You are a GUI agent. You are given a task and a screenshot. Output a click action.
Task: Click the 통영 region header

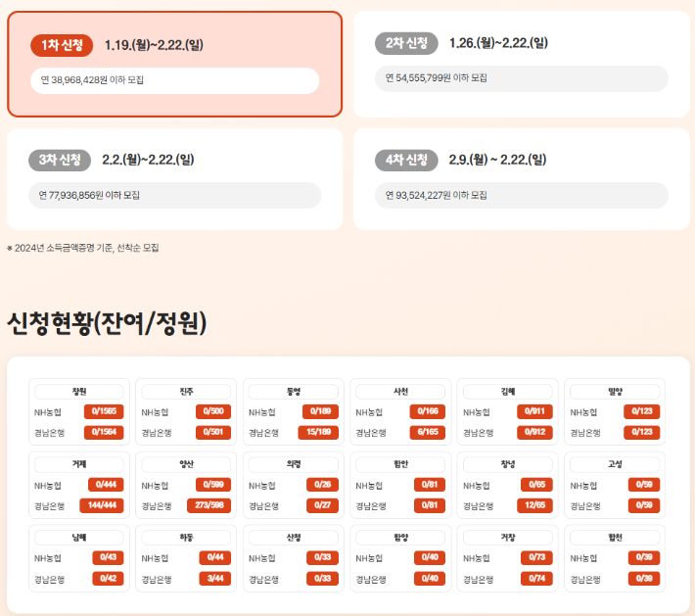click(294, 392)
